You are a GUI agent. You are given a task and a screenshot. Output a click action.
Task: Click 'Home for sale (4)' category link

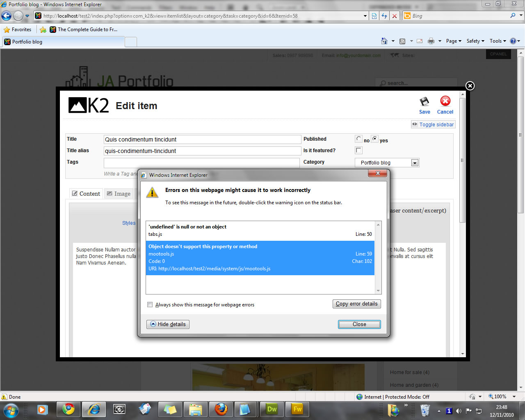(410, 372)
